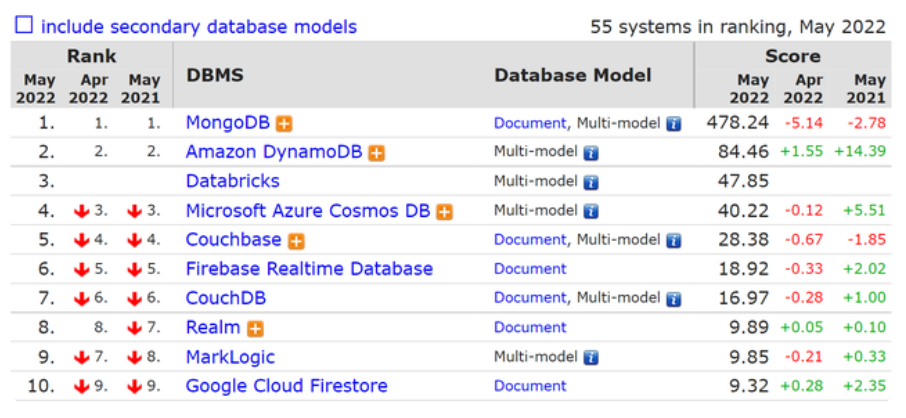
Task: Click the orange plus icon beside Amazon DynamoDB
Action: [376, 153]
